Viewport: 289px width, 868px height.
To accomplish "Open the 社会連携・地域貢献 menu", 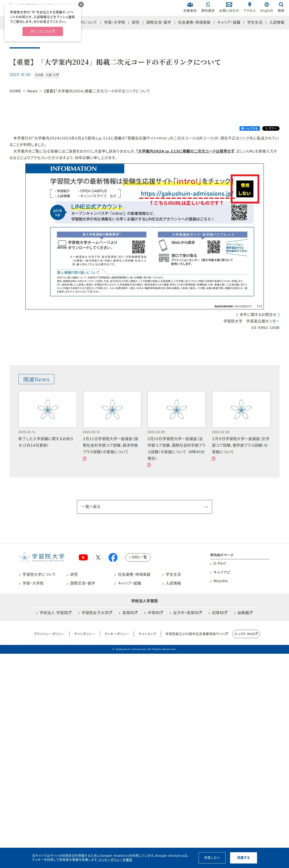I will (194, 23).
